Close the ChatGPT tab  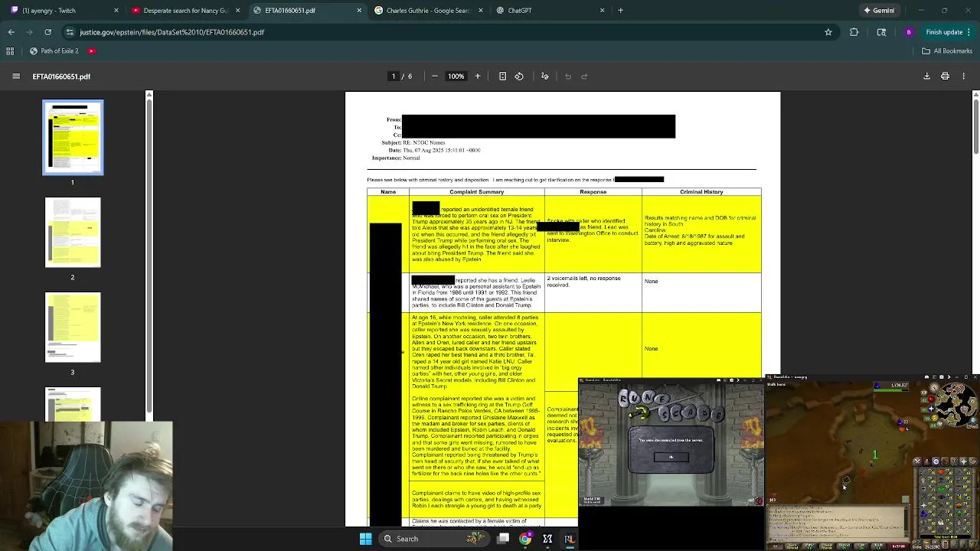[602, 11]
